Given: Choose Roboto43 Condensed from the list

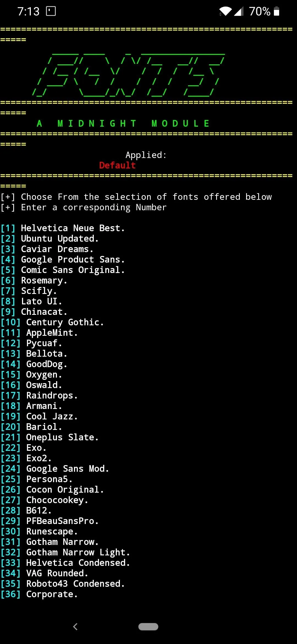Looking at the screenshot, I should (x=63, y=584).
